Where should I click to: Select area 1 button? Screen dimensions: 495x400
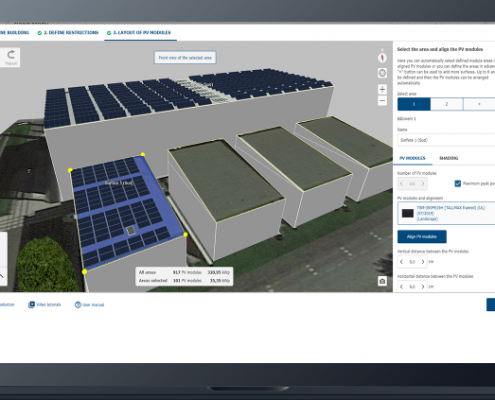414,104
